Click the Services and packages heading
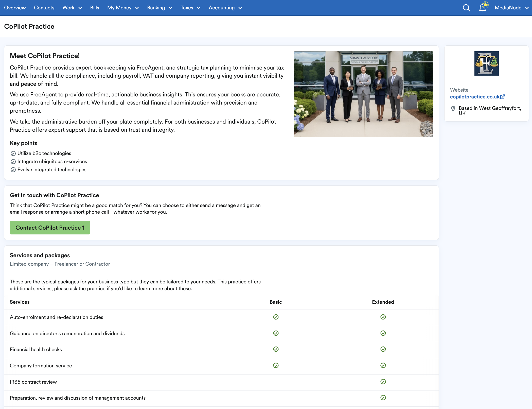 40,255
